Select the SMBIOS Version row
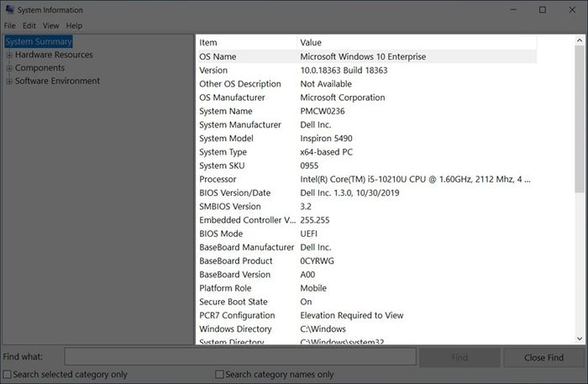 point(366,207)
